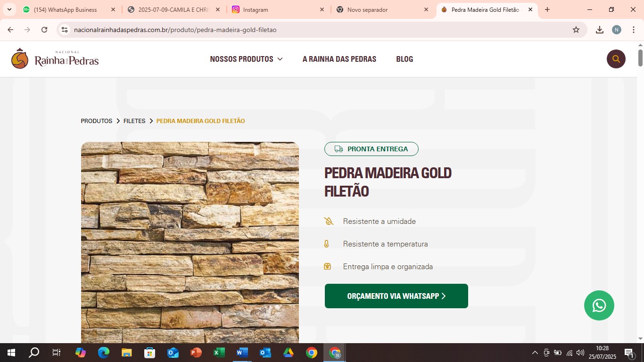
Task: Open the Chrome three-dot menu
Action: click(634, 29)
